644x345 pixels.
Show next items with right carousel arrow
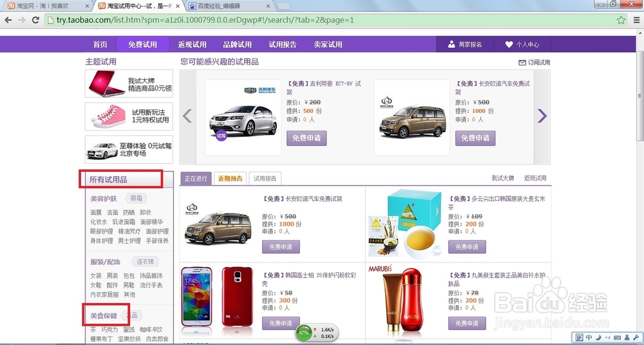coord(542,116)
